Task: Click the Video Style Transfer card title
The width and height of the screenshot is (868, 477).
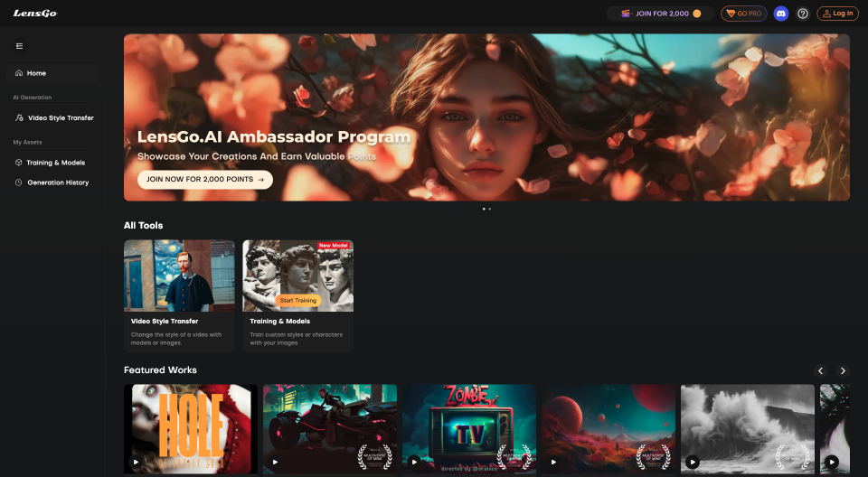Action: click(165, 321)
